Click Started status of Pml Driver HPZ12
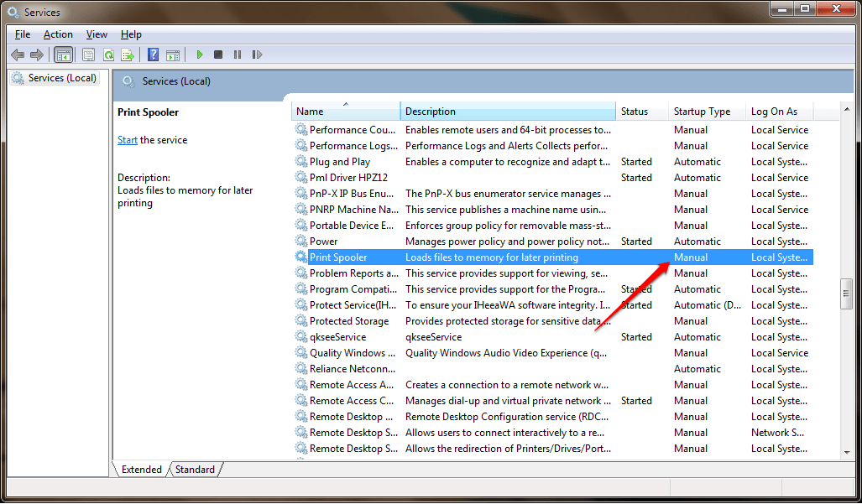 [636, 177]
